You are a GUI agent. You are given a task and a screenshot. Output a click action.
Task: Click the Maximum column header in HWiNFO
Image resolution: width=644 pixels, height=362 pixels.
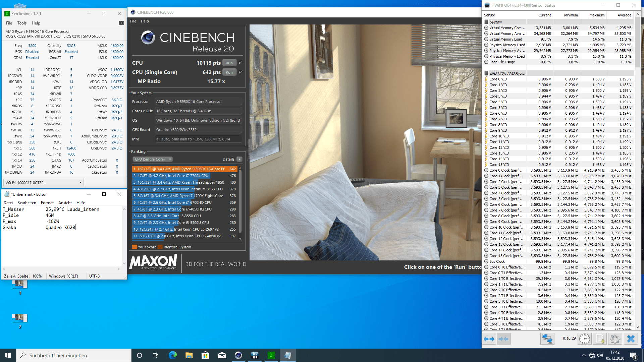coord(593,15)
